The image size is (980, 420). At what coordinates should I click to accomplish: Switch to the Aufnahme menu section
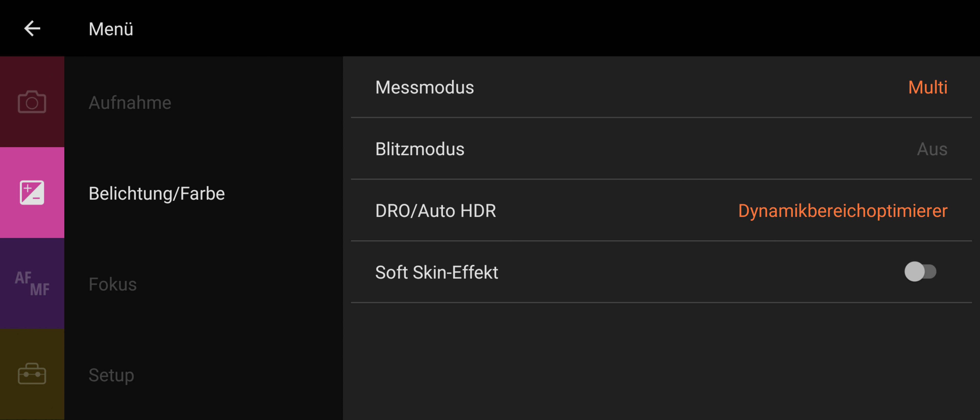pos(130,103)
